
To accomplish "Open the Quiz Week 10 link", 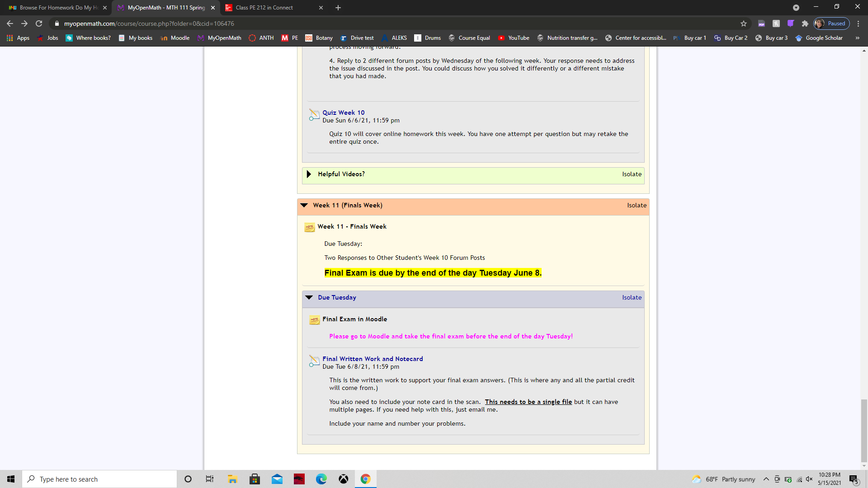I will click(343, 113).
